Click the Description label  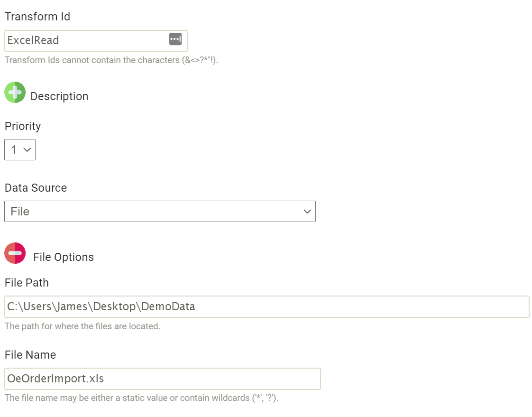59,96
